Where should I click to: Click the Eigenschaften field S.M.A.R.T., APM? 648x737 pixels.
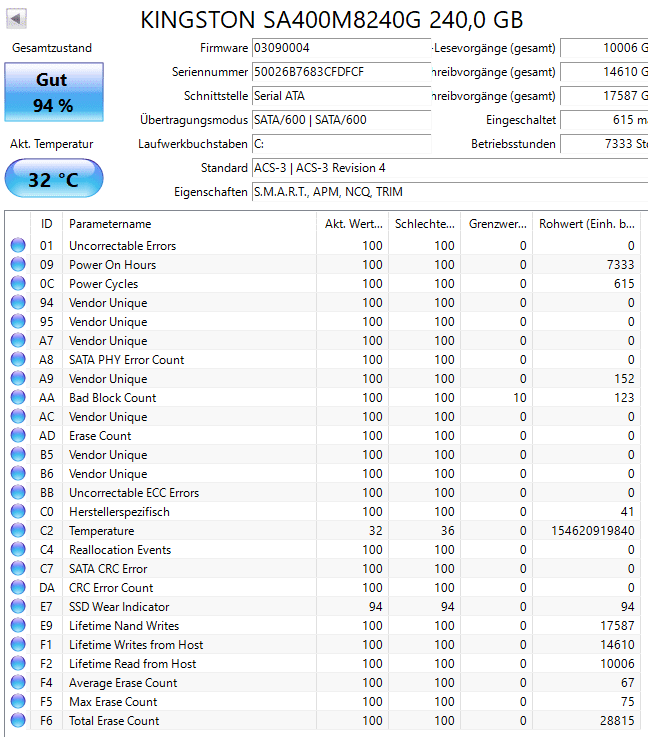(x=450, y=192)
